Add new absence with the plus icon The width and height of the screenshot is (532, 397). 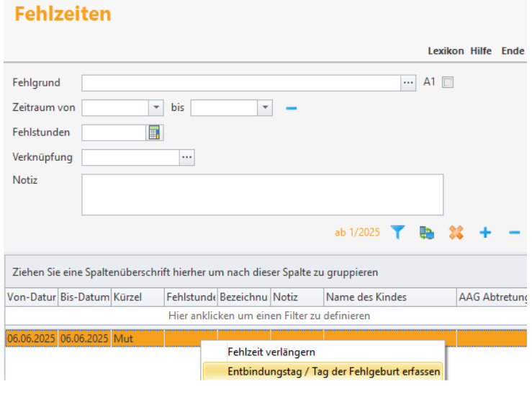485,233
